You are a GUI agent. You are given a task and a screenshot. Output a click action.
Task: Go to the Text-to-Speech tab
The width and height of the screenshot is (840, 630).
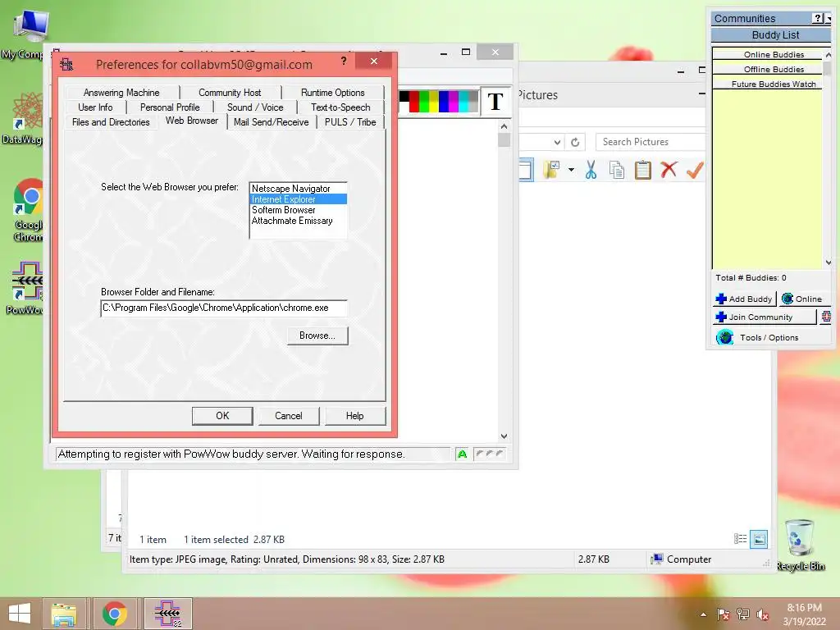click(x=340, y=107)
